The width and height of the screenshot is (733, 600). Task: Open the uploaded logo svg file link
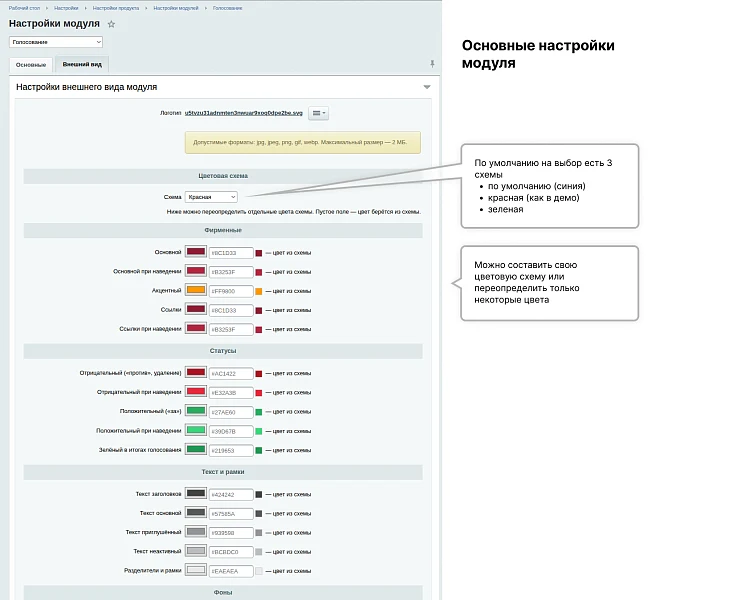[244, 113]
